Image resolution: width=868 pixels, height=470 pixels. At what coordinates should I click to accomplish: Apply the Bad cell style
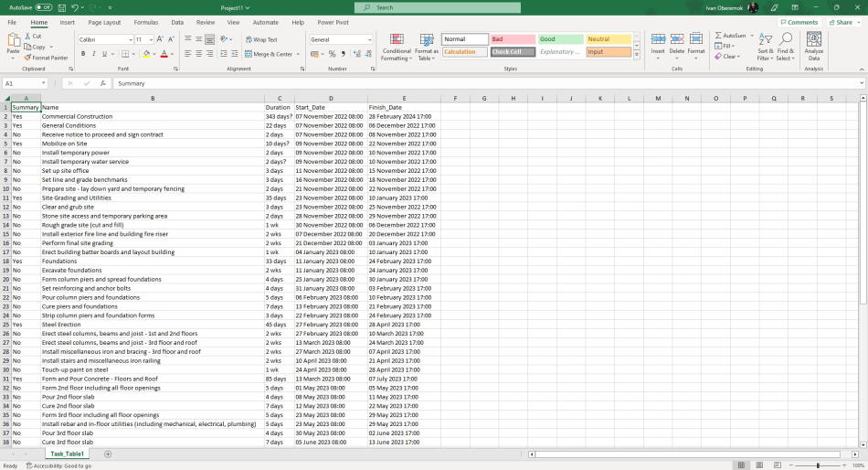pyautogui.click(x=513, y=39)
